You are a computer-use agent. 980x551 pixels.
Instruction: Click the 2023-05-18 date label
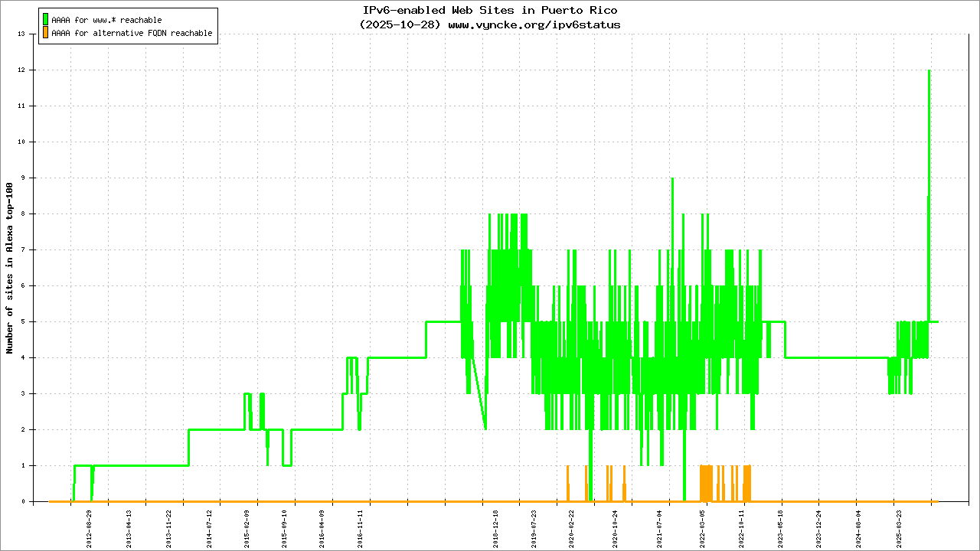(781, 527)
